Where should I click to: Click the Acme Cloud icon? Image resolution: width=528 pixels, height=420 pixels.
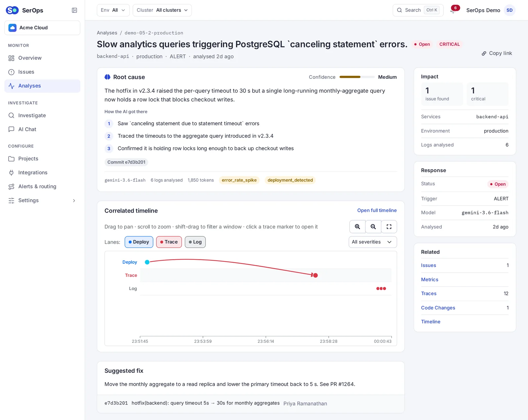point(13,28)
